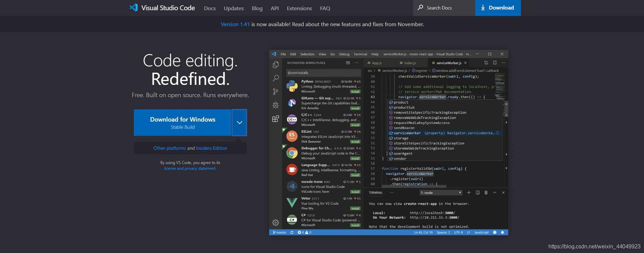This screenshot has width=644, height=253.
Task: Click the Debugger for Chrome extension icon
Action: coord(292,153)
